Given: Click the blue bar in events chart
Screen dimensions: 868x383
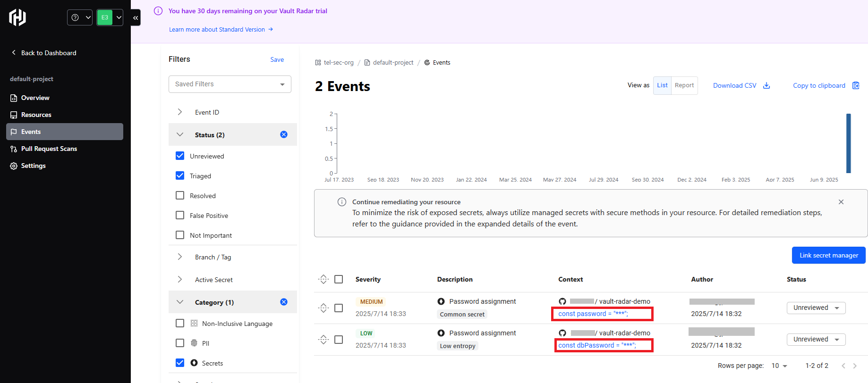Looking at the screenshot, I should 849,143.
